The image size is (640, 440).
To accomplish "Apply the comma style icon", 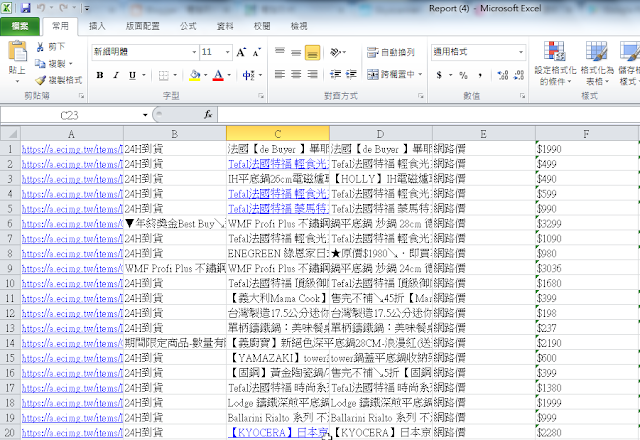I will point(480,75).
